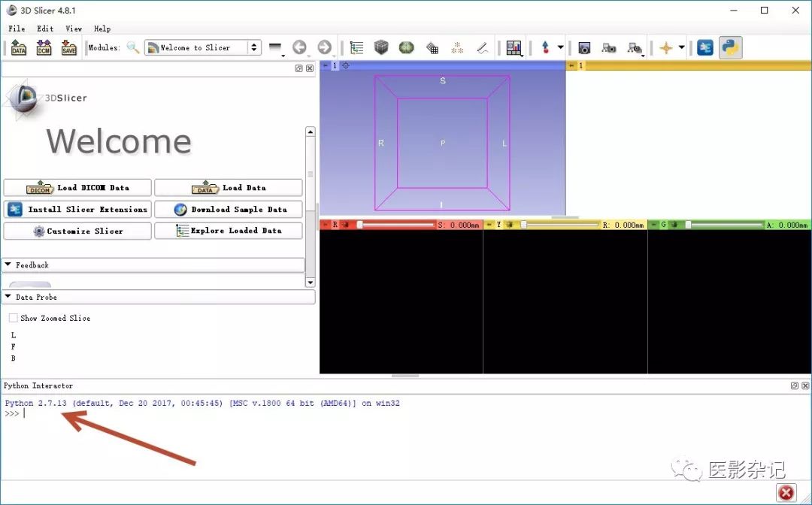Collapse the Data Probe section
The image size is (812, 505).
[x=159, y=297]
